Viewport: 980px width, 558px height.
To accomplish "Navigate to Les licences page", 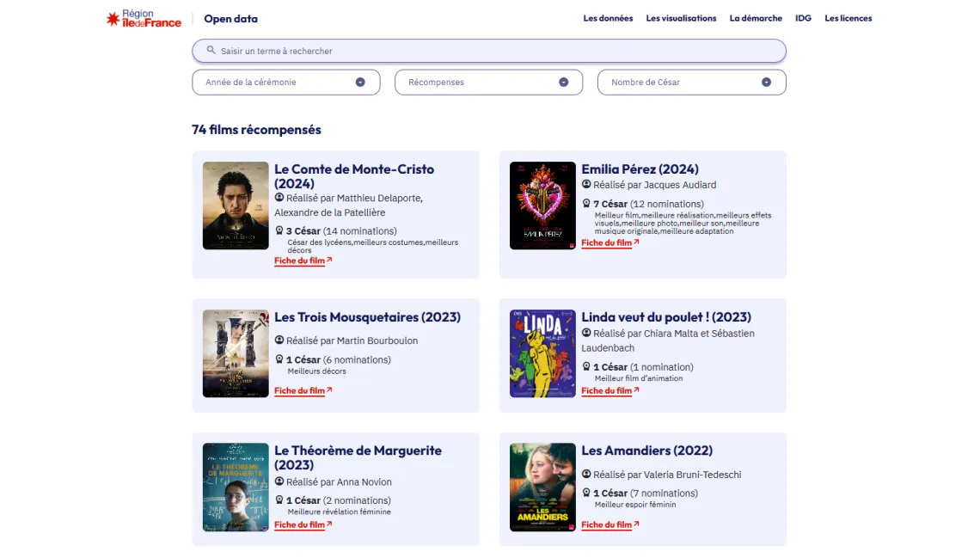I will [x=848, y=18].
